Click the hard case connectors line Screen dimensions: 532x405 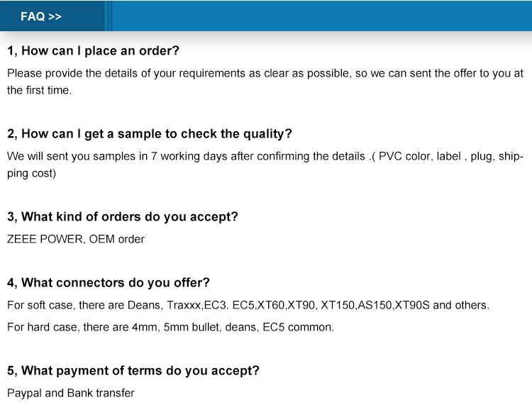point(171,327)
